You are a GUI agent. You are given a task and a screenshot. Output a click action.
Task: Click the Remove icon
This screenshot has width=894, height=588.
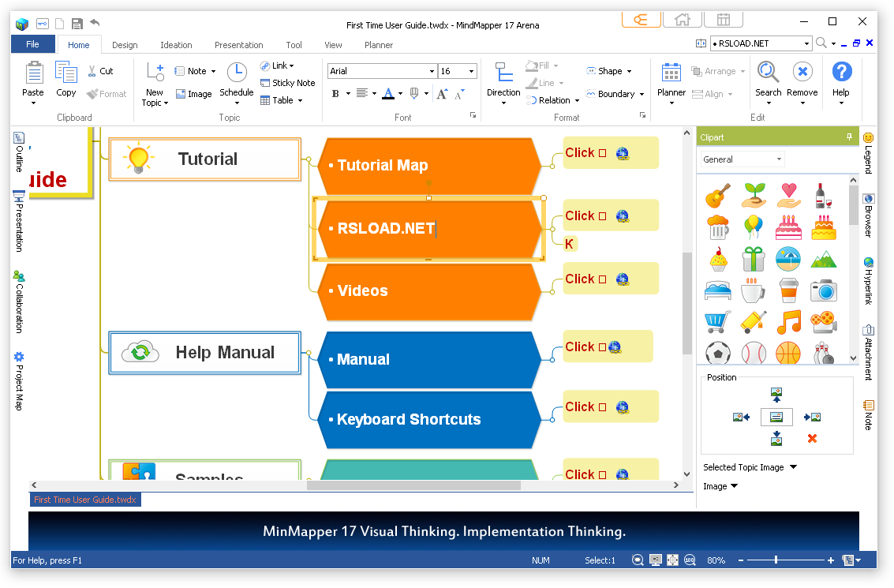pyautogui.click(x=802, y=73)
